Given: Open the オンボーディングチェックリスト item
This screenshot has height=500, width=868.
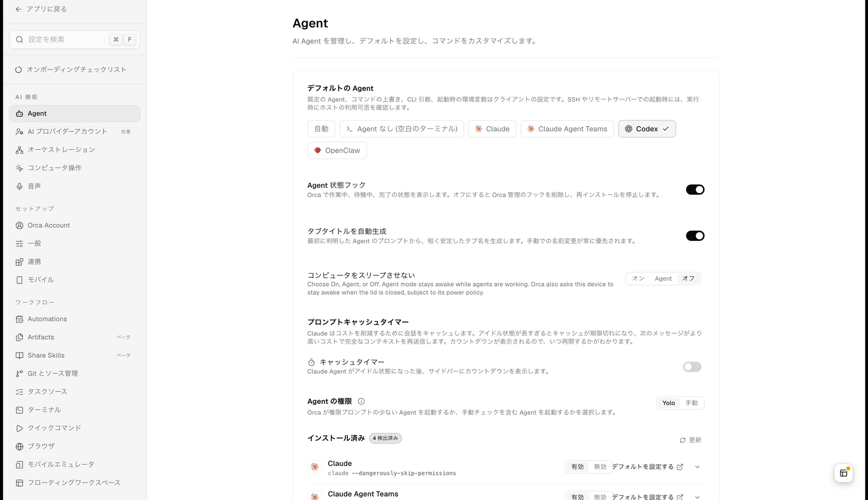Looking at the screenshot, I should [75, 69].
